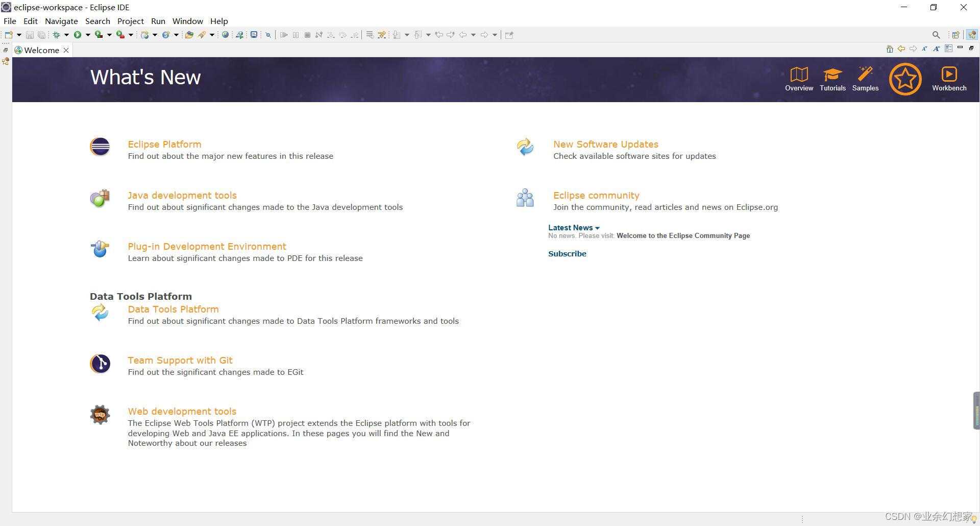Open the Eclipse Platform link
This screenshot has width=980, height=526.
164,144
